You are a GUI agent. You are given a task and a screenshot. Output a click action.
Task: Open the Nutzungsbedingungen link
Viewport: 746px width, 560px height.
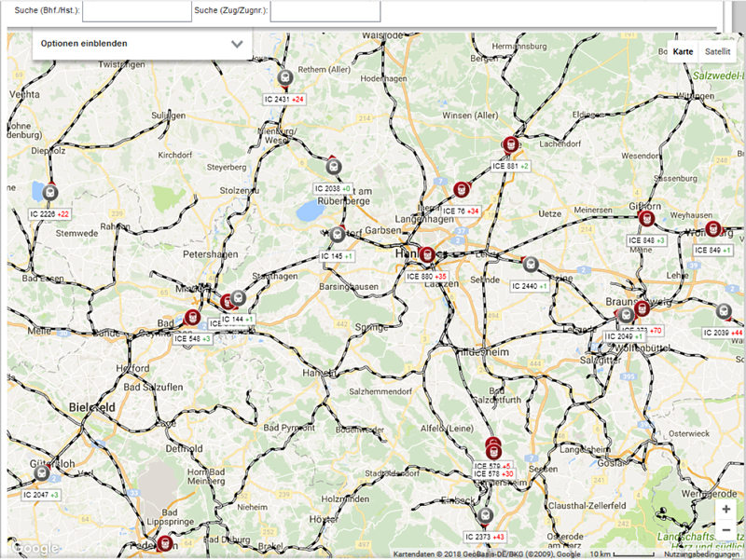coord(703,554)
